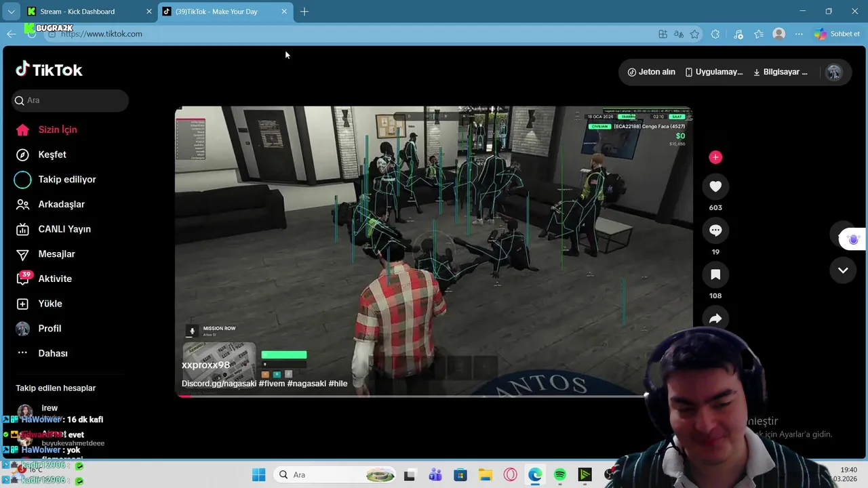Launch Microsoft Teams from taskbar
868x488 pixels.
coord(435,474)
